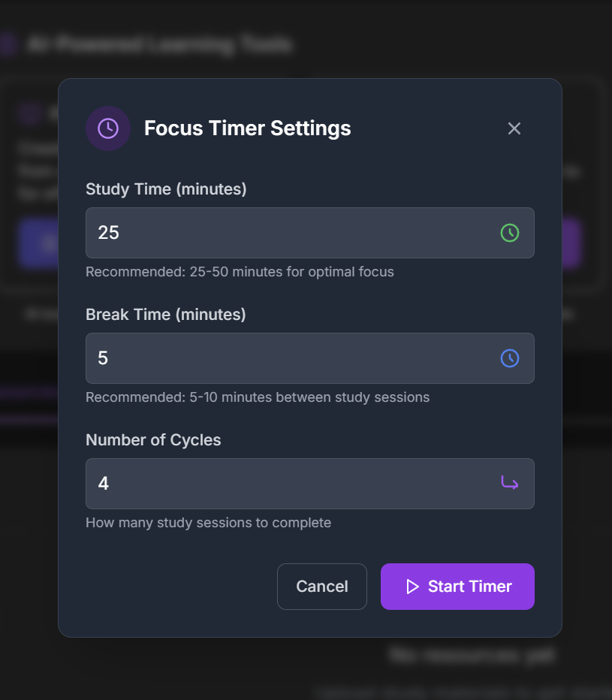Screen dimensions: 612x700
Task: Focus the Number of Cycles input showing 4
Action: [x=310, y=484]
